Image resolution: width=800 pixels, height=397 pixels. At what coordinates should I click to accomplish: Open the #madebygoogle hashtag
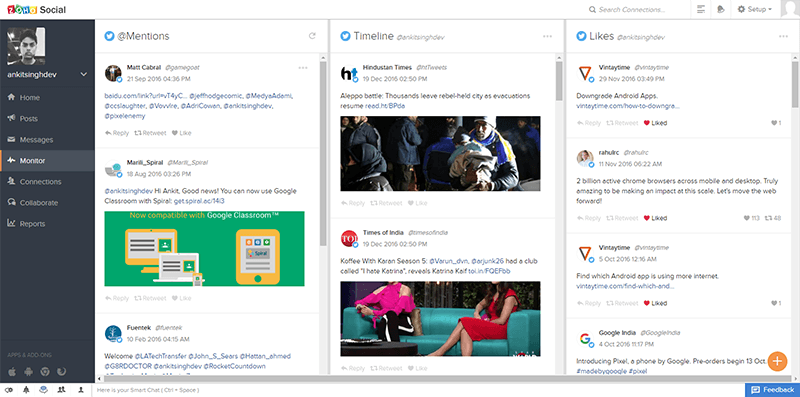pos(602,371)
